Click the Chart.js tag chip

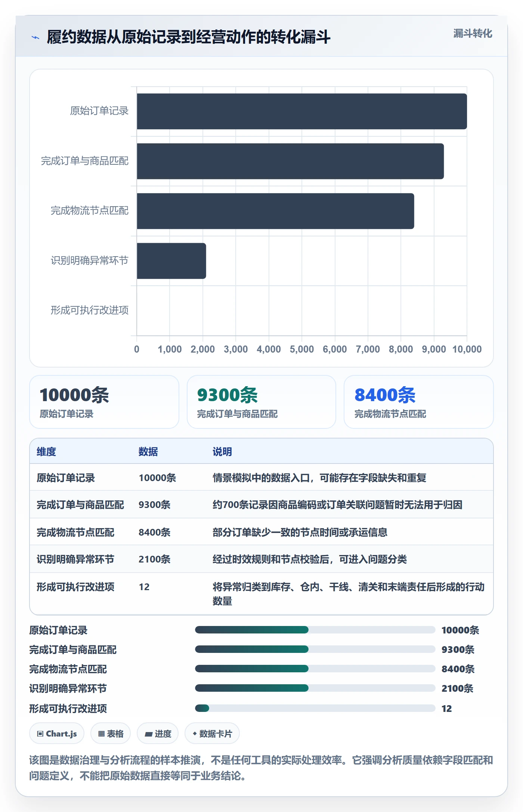tap(57, 734)
